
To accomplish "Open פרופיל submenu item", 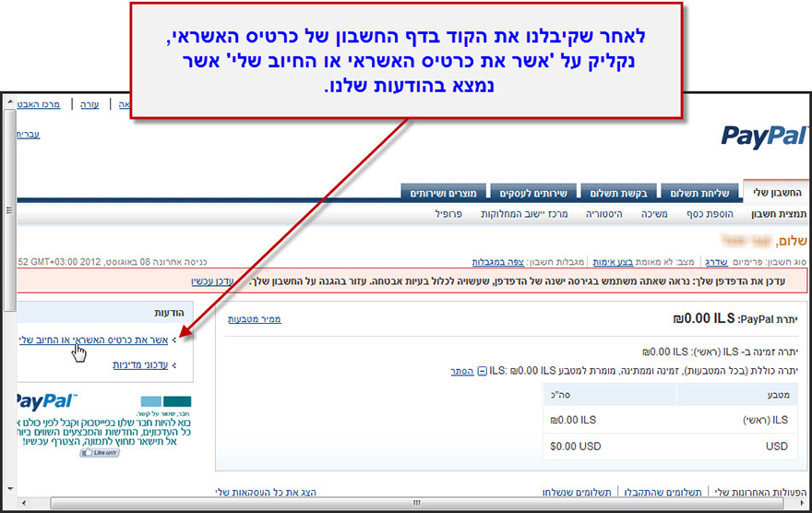I will pyautogui.click(x=448, y=214).
